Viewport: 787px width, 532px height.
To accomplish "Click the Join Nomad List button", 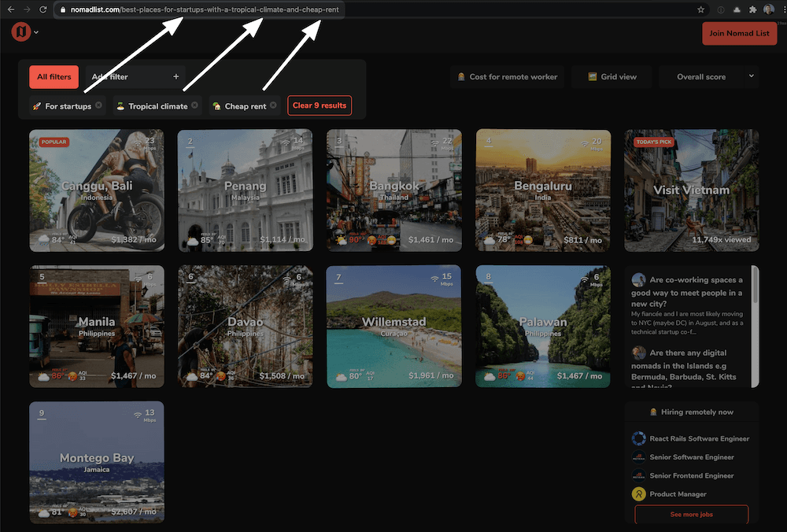I will click(x=739, y=34).
